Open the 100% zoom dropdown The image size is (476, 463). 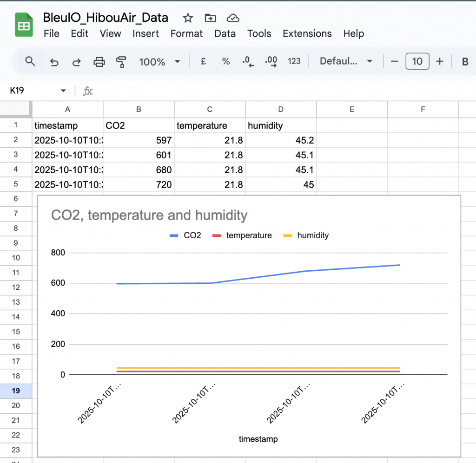(159, 62)
